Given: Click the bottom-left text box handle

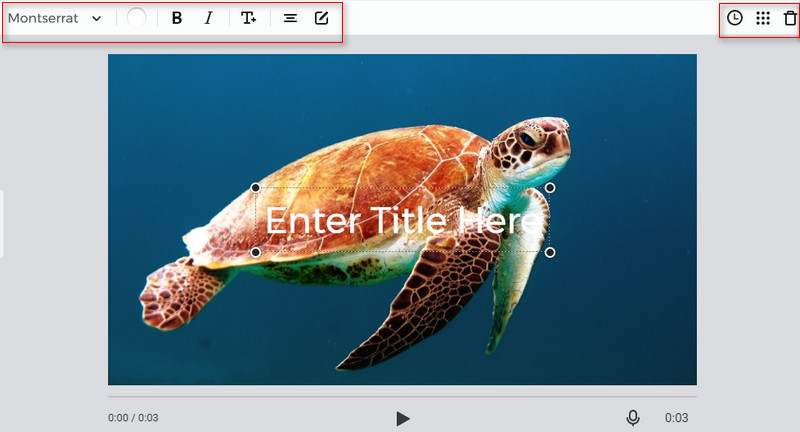Looking at the screenshot, I should [x=256, y=252].
